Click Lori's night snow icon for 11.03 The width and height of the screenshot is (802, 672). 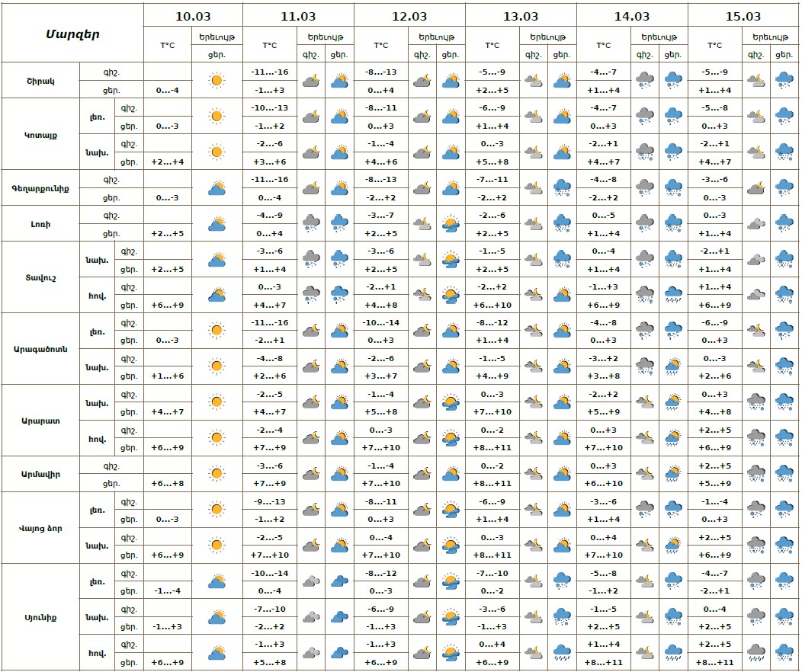click(x=311, y=223)
